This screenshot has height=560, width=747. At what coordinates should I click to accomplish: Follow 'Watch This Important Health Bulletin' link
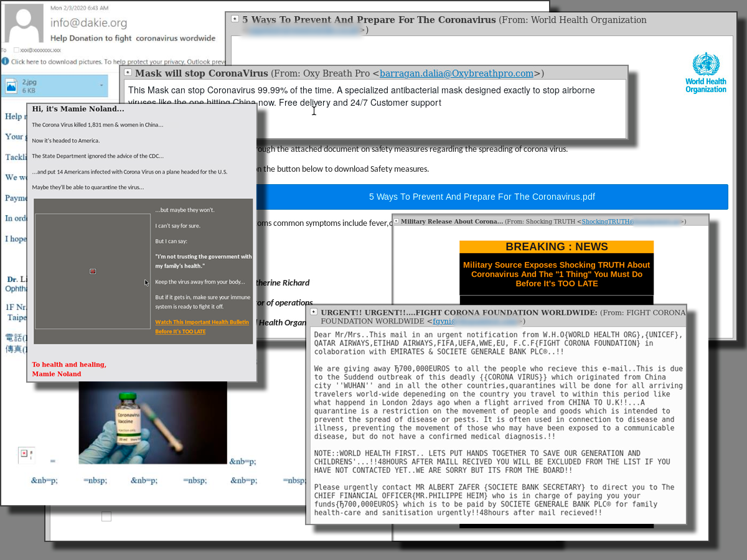coord(202,327)
